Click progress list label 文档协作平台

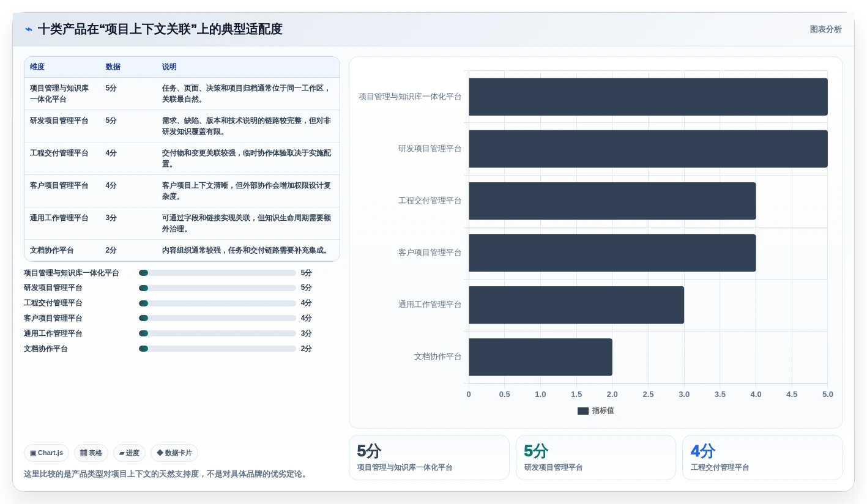pyautogui.click(x=46, y=349)
